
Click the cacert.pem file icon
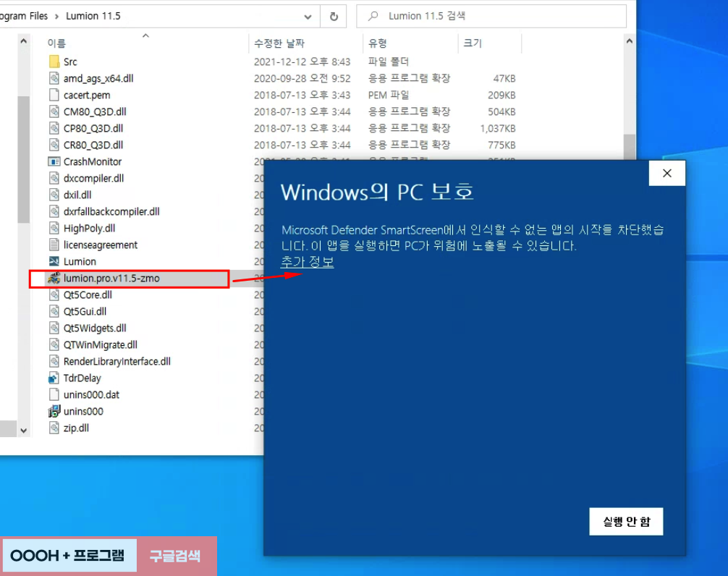click(x=54, y=95)
